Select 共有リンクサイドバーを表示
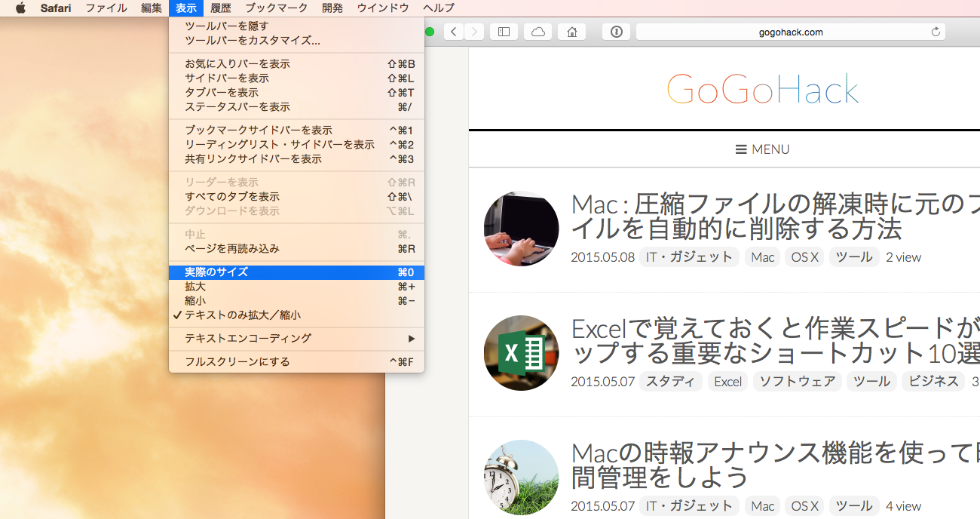 coord(296,159)
